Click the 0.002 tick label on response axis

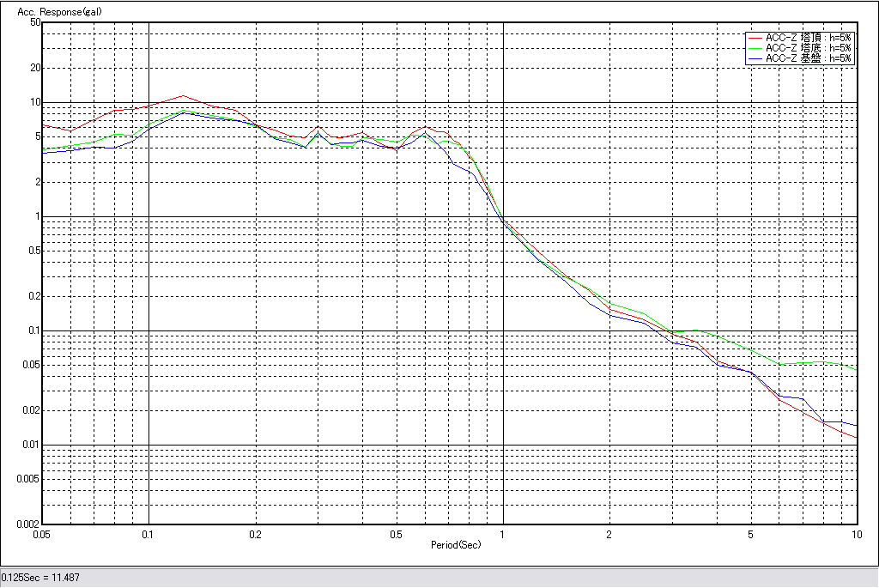coord(29,524)
